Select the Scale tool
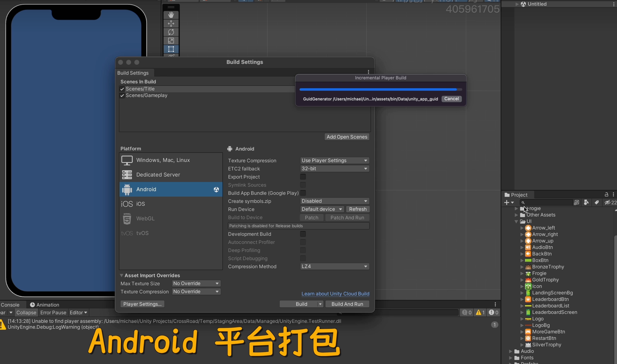617x364 pixels. pos(171,41)
